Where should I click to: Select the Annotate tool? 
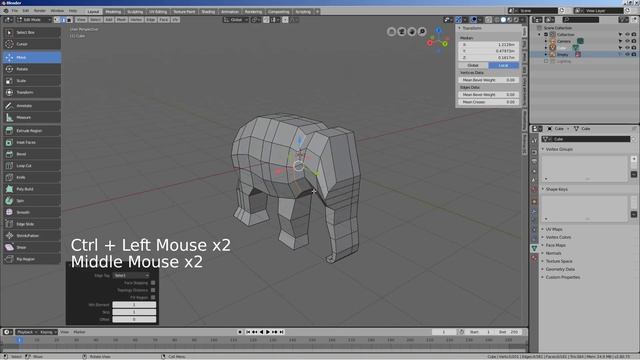(x=32, y=106)
